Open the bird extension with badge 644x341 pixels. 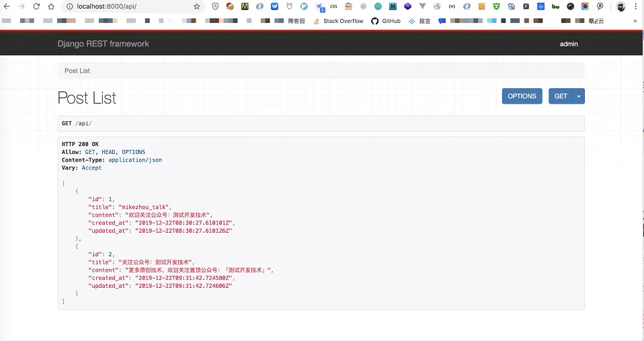click(319, 7)
